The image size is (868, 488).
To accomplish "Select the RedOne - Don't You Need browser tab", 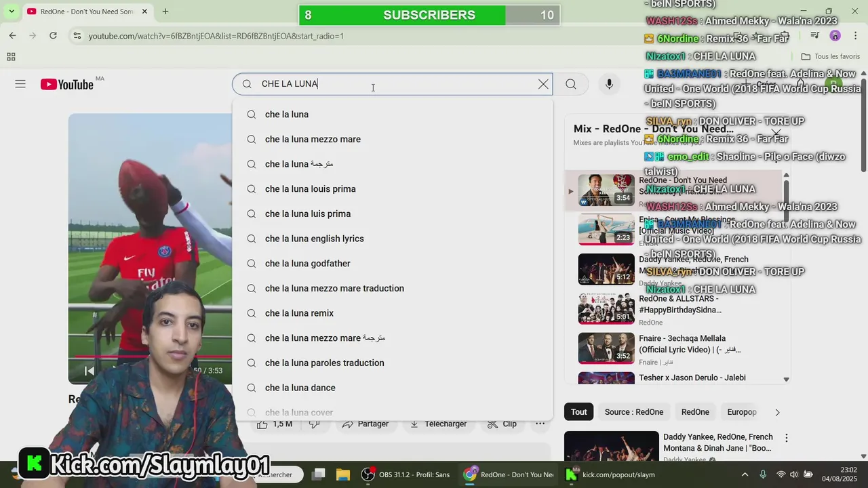I will [87, 12].
